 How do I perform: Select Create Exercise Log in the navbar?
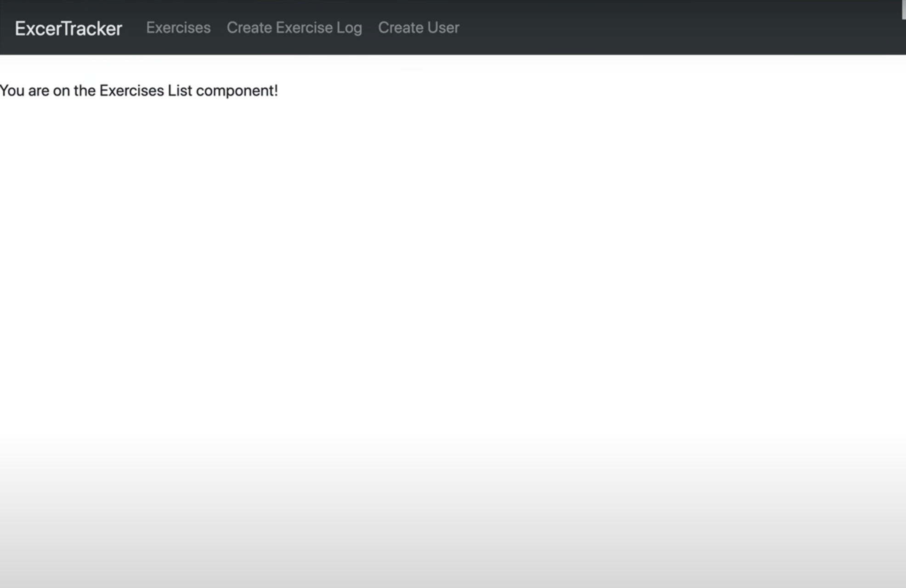[x=294, y=28]
